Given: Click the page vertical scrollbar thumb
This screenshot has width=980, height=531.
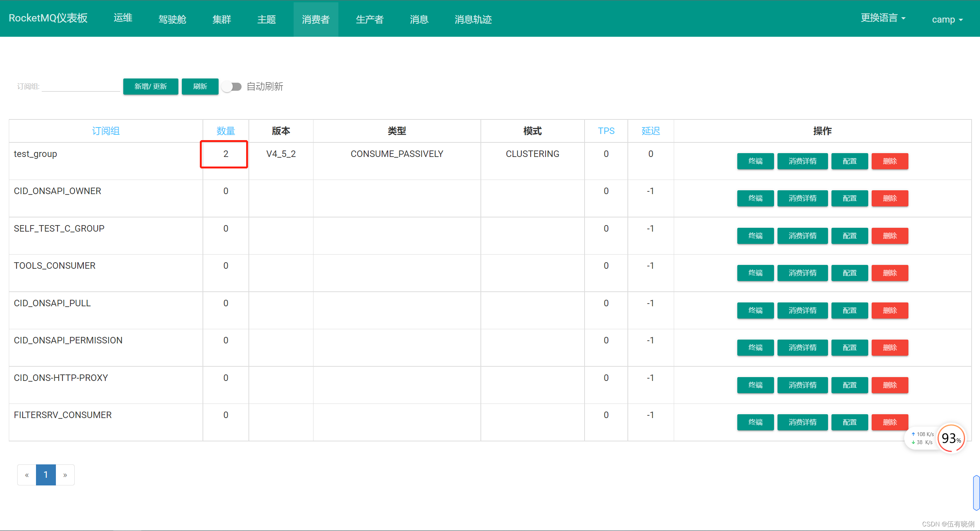Looking at the screenshot, I should pos(977,493).
